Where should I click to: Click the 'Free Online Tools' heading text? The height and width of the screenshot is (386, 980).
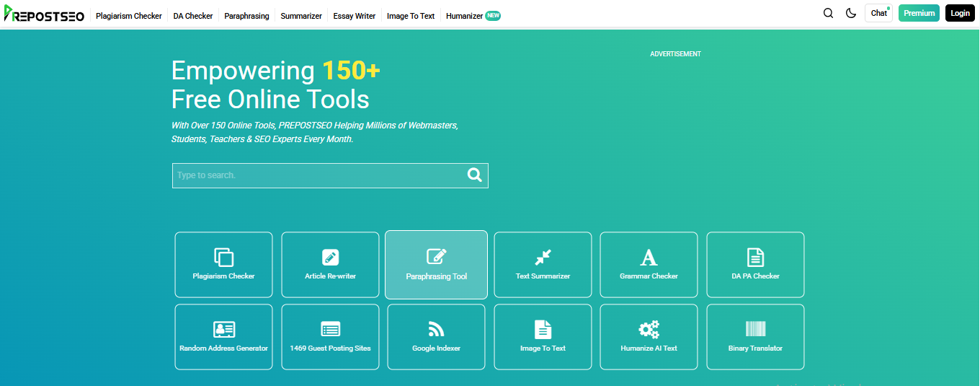coord(270,99)
